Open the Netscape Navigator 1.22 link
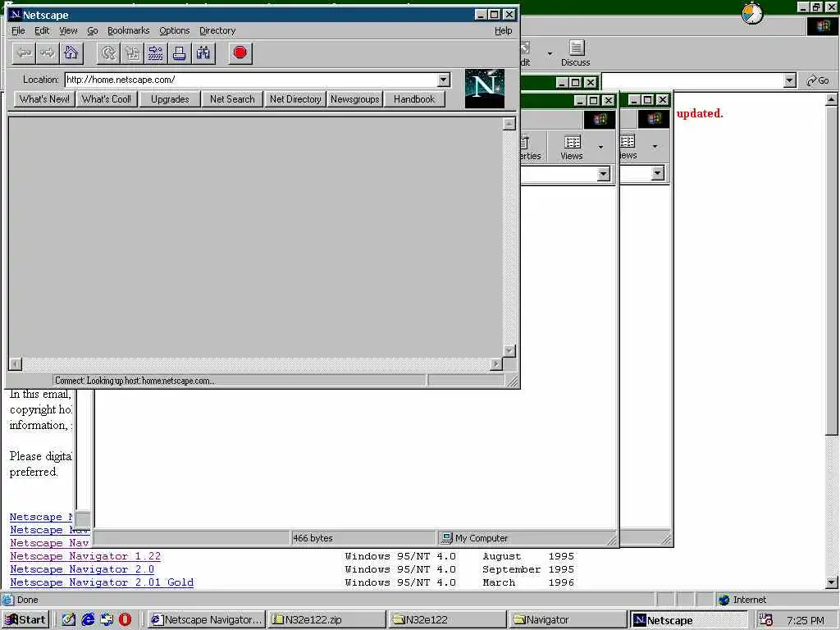Image resolution: width=840 pixels, height=630 pixels. coord(85,557)
